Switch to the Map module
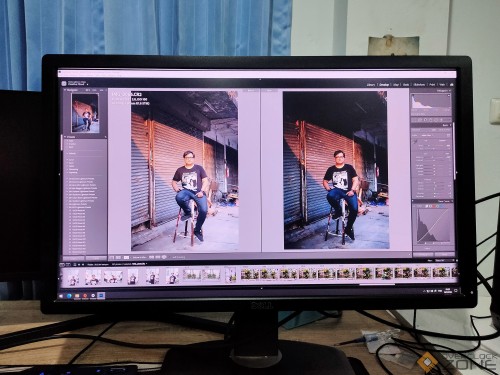This screenshot has width=500, height=375. click(396, 85)
